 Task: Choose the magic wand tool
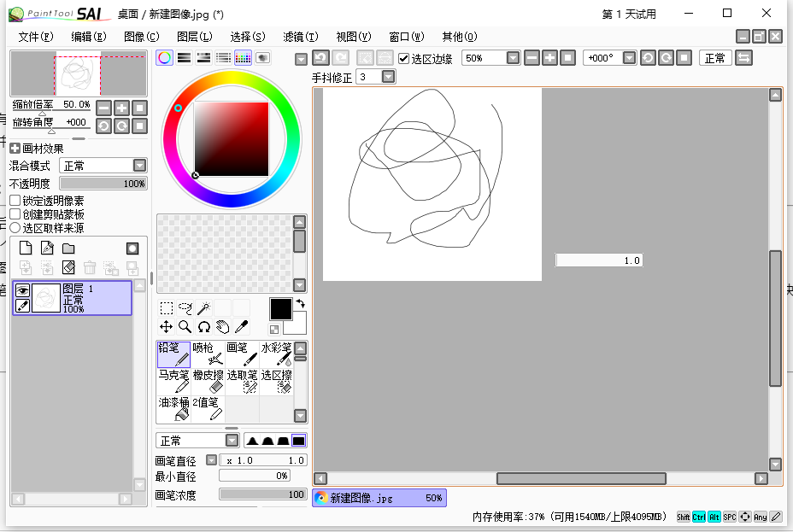204,308
